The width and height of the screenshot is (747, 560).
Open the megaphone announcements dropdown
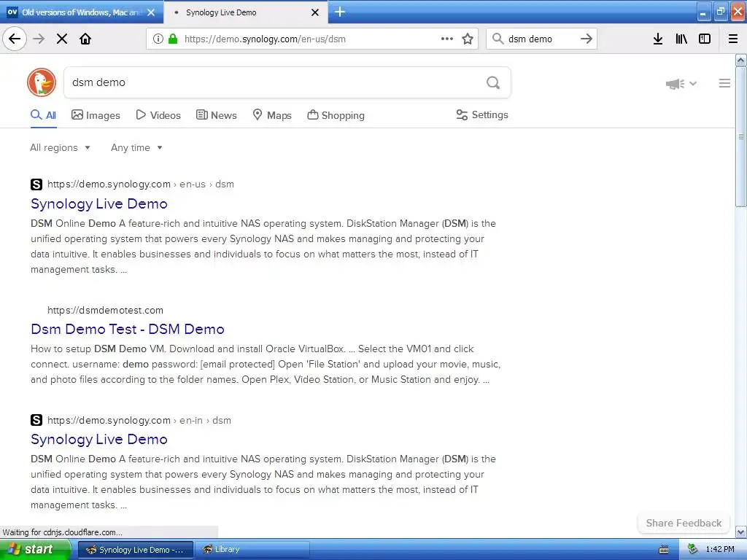click(681, 84)
